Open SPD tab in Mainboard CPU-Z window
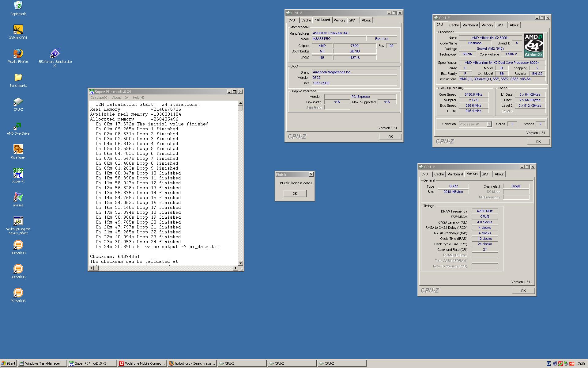This screenshot has width=588, height=368. 352,20
